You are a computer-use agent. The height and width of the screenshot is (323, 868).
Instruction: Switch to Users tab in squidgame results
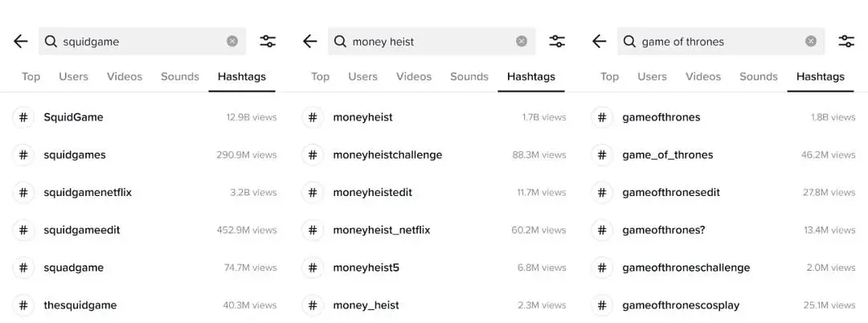pos(74,77)
